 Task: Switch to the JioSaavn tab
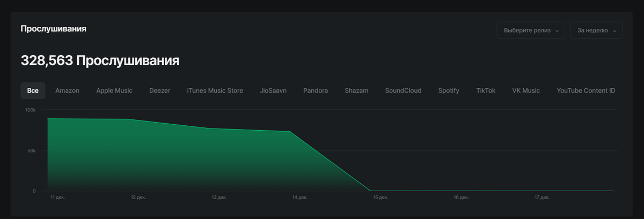point(273,90)
